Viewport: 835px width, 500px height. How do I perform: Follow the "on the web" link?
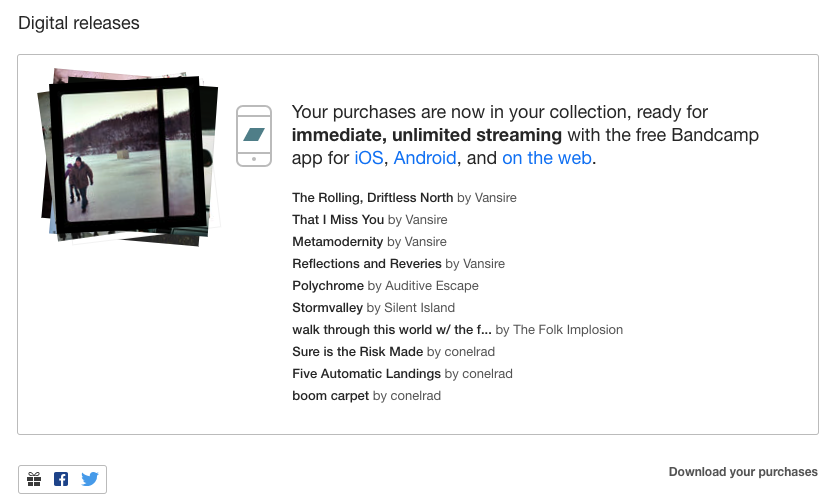coord(547,157)
